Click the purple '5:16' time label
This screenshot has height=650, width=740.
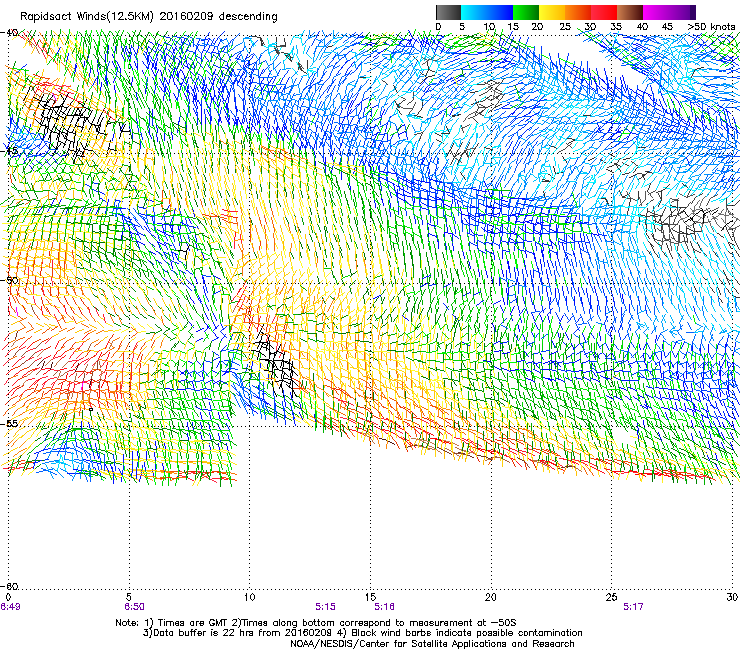tap(385, 607)
